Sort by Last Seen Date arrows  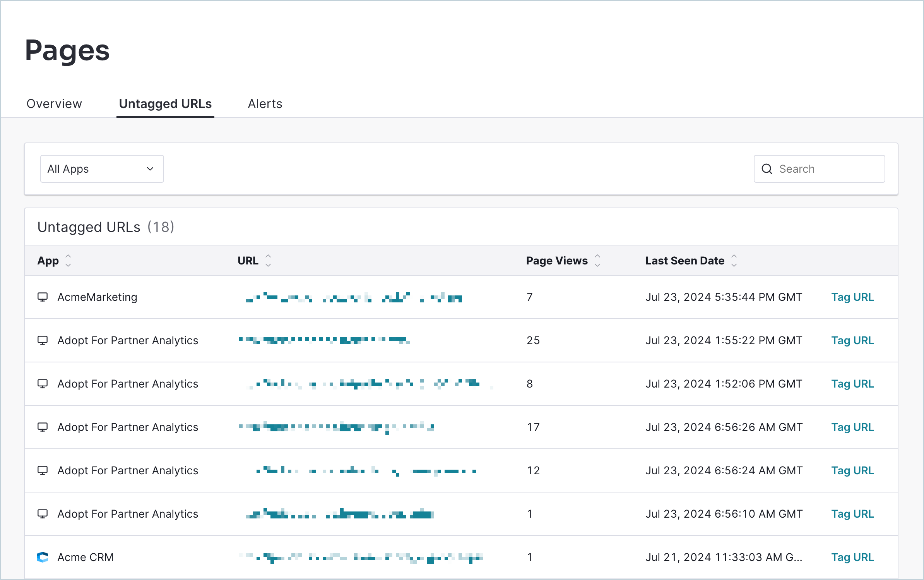[x=734, y=261]
